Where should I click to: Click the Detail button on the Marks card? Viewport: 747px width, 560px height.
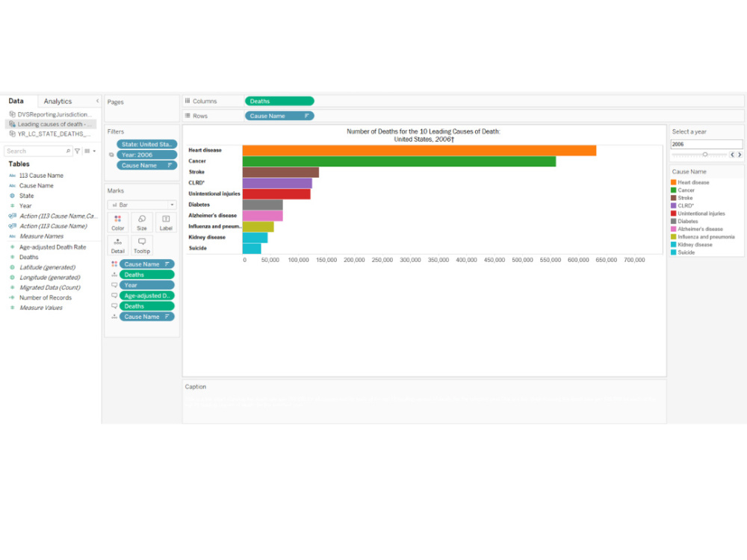tap(117, 246)
